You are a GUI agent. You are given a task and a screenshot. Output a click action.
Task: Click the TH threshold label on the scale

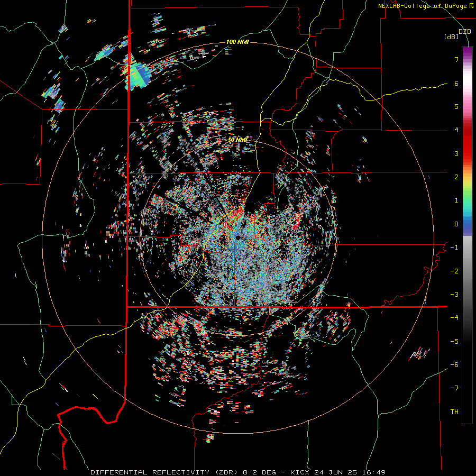[454, 412]
